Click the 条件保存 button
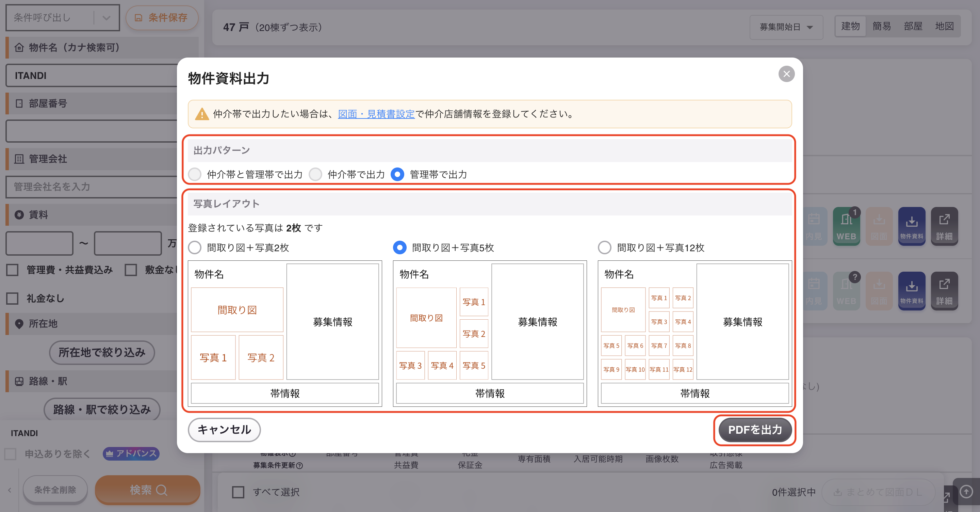This screenshot has width=980, height=512. [x=162, y=18]
